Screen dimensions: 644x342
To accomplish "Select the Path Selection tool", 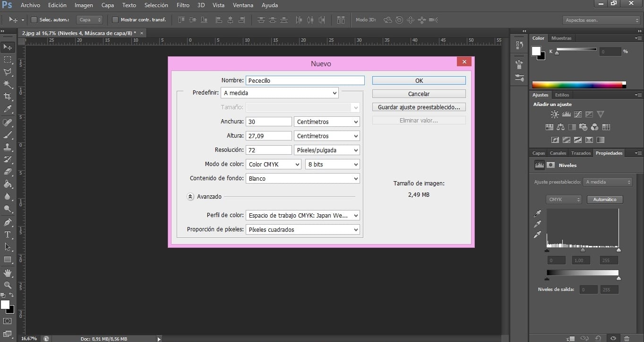I will 8,247.
